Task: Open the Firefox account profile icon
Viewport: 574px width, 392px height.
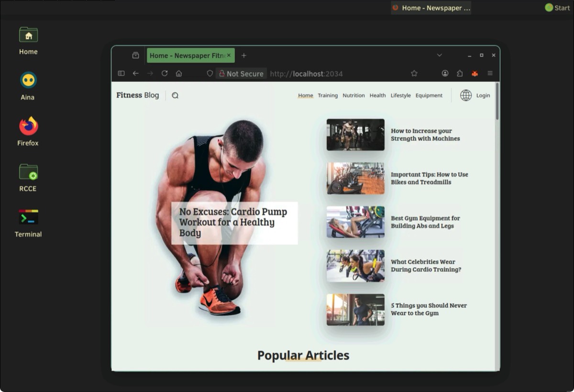Action: (445, 74)
